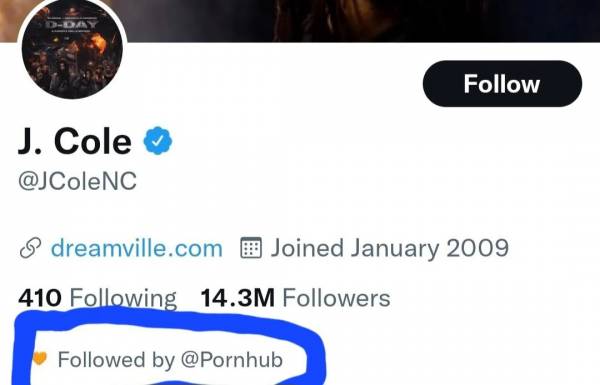Tap the D-DAY title on avatar

pyautogui.click(x=72, y=25)
